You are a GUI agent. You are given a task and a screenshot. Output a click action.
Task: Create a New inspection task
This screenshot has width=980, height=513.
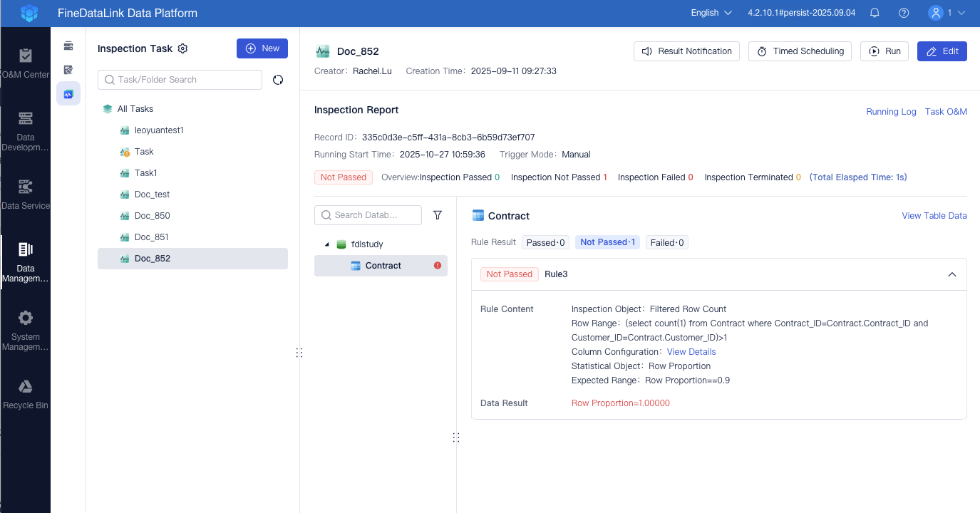tap(262, 48)
